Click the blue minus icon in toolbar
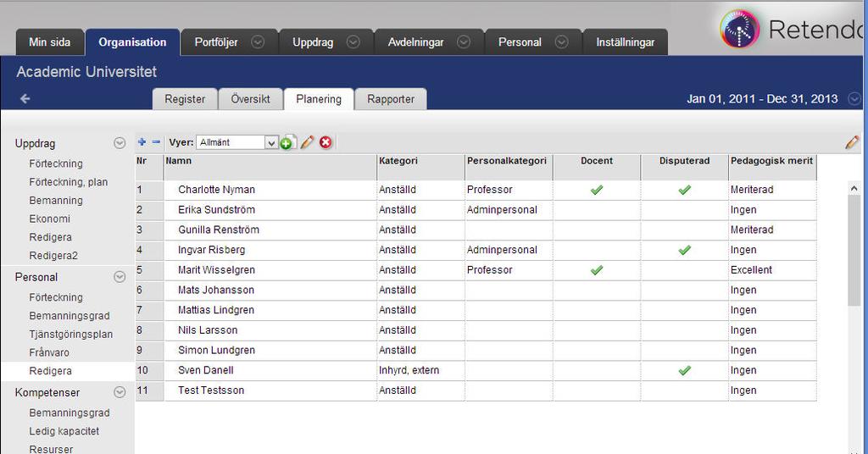Viewport: 868px width, 454px height. point(156,142)
